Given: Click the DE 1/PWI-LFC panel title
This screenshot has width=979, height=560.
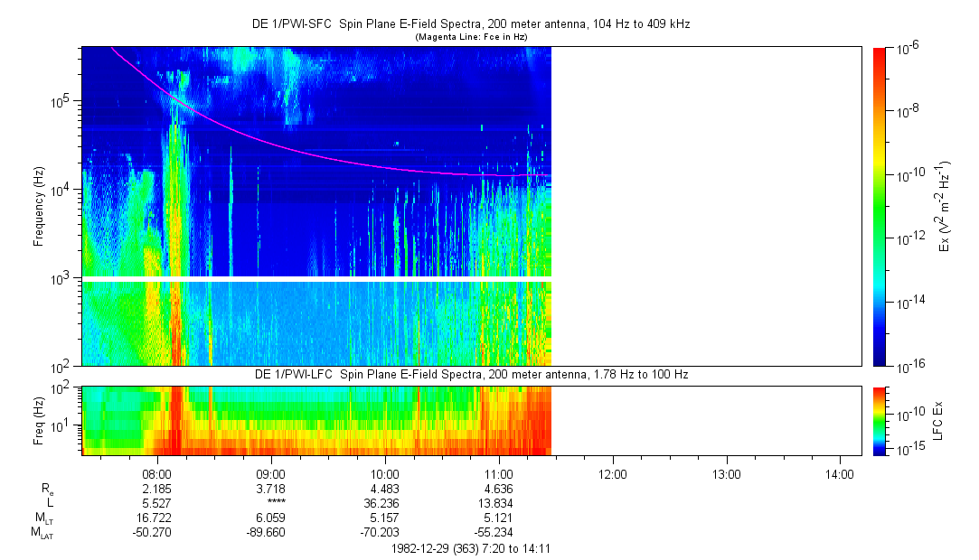Looking at the screenshot, I should 470,374.
